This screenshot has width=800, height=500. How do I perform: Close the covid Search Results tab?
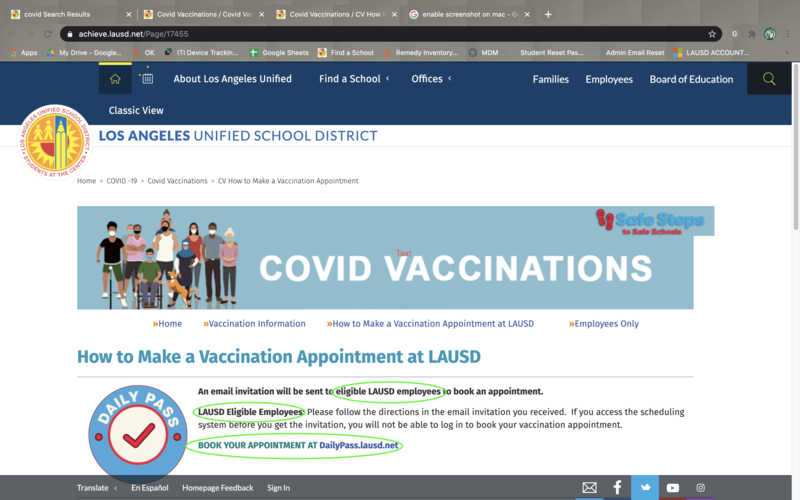click(x=129, y=14)
